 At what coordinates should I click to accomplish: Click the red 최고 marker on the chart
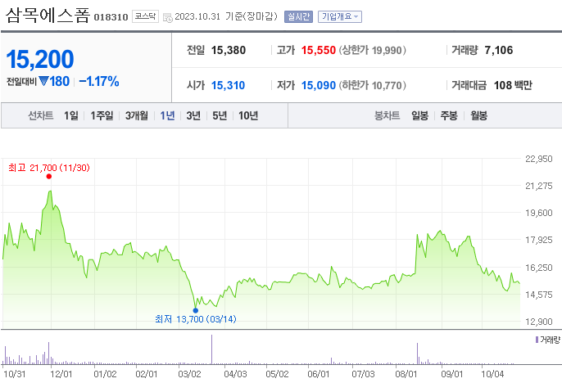[49, 176]
